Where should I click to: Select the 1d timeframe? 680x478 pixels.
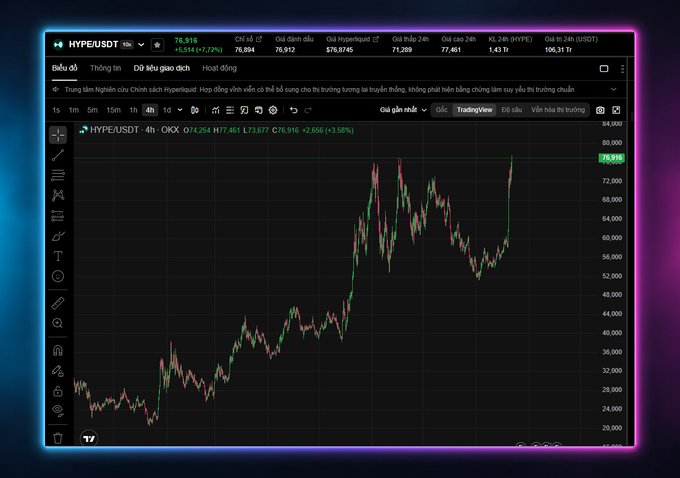pyautogui.click(x=167, y=110)
